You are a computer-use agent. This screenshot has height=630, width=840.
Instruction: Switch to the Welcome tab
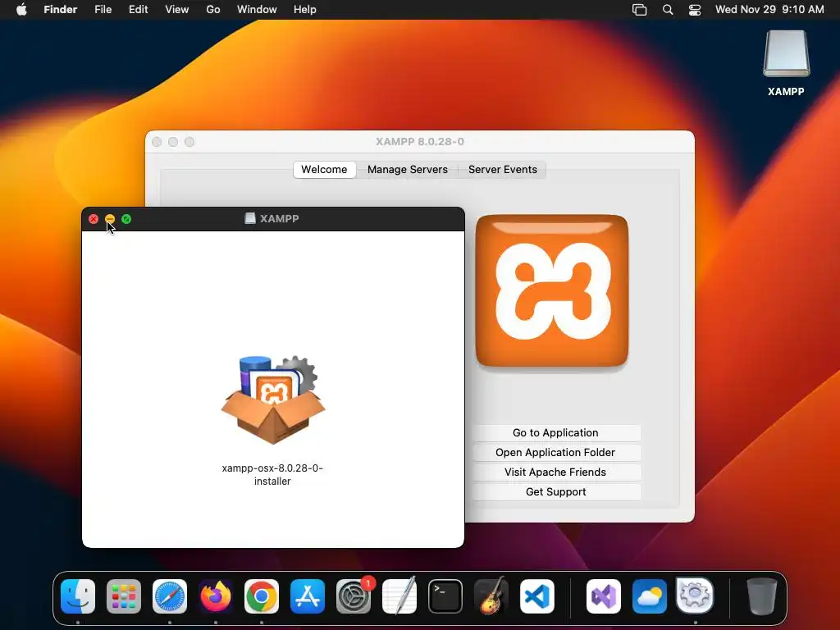[324, 169]
